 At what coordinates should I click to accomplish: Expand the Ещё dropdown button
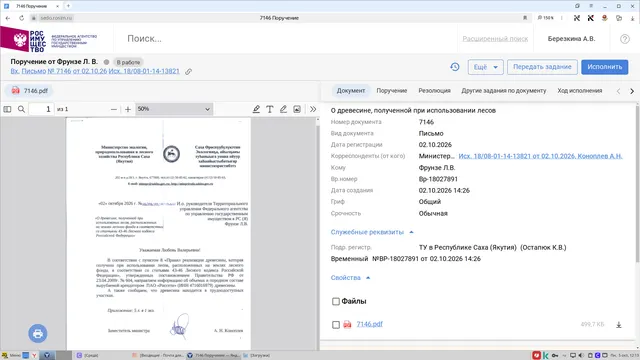tap(485, 67)
